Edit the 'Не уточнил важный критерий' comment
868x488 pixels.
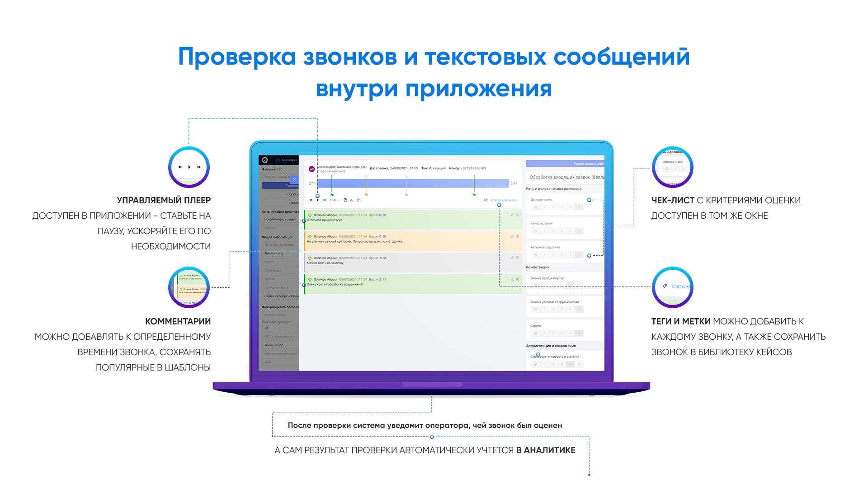[512, 236]
